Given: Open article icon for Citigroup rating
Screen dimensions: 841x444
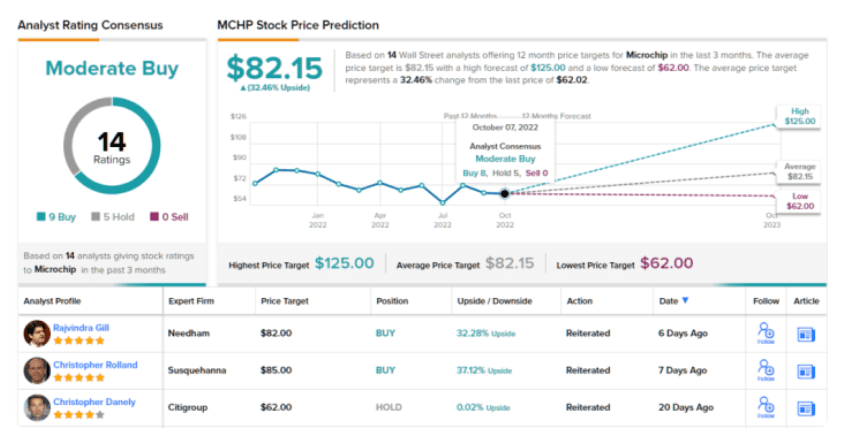Looking at the screenshot, I should [x=806, y=406].
